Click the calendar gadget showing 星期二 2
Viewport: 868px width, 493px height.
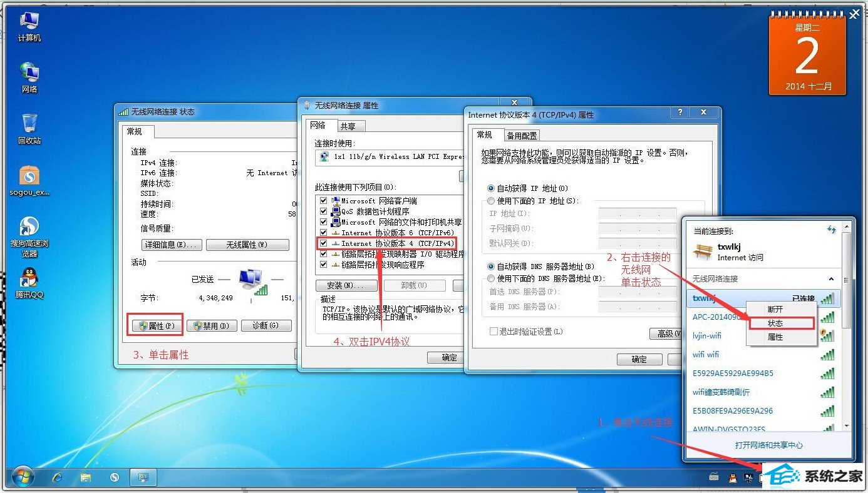pyautogui.click(x=807, y=53)
